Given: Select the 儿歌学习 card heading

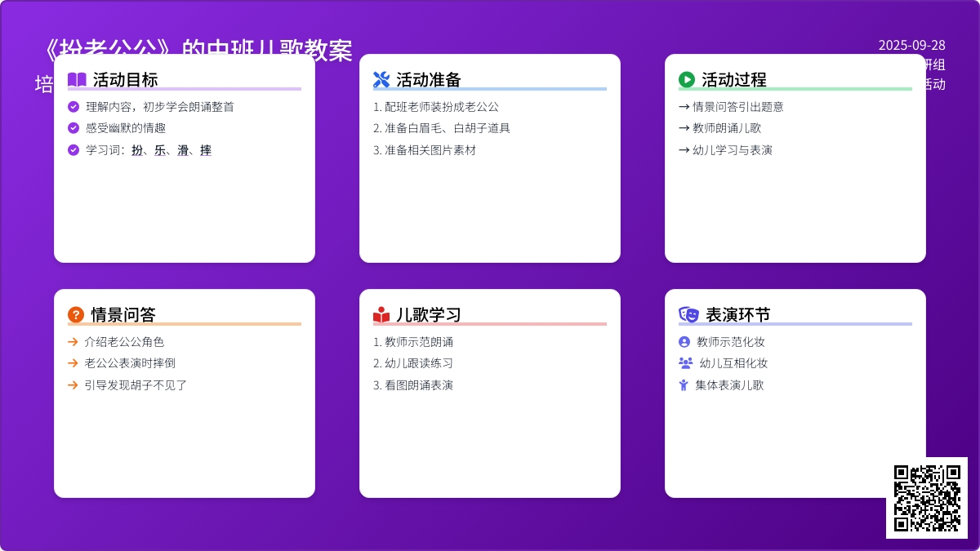Looking at the screenshot, I should pos(428,315).
